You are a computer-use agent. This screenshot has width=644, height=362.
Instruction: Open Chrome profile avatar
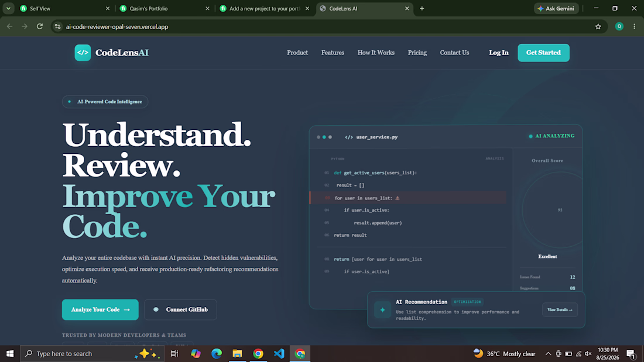pos(619,27)
